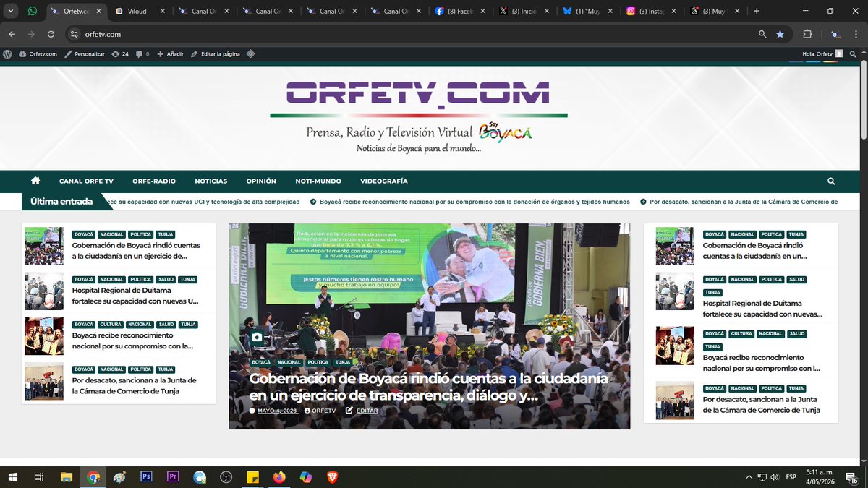
Task: Click Añadir in the admin bar
Action: 170,53
